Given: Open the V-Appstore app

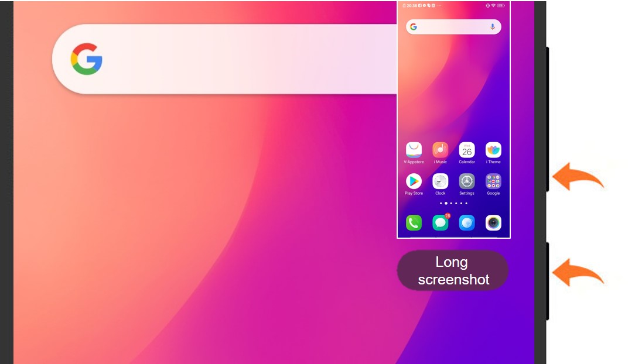Looking at the screenshot, I should click(414, 150).
